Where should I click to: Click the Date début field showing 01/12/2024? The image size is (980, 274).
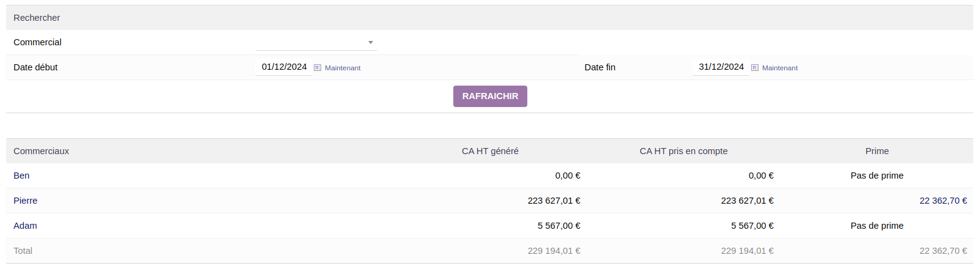pyautogui.click(x=284, y=67)
